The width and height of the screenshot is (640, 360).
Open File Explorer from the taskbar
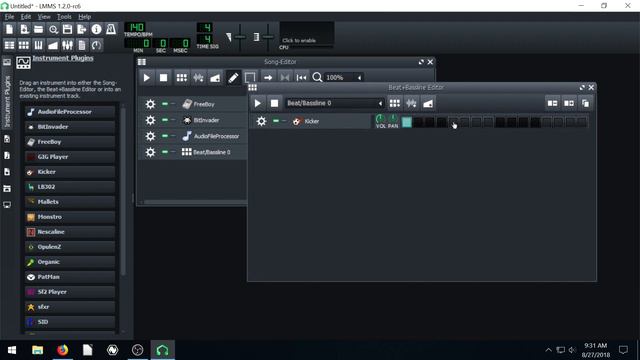click(x=38, y=350)
